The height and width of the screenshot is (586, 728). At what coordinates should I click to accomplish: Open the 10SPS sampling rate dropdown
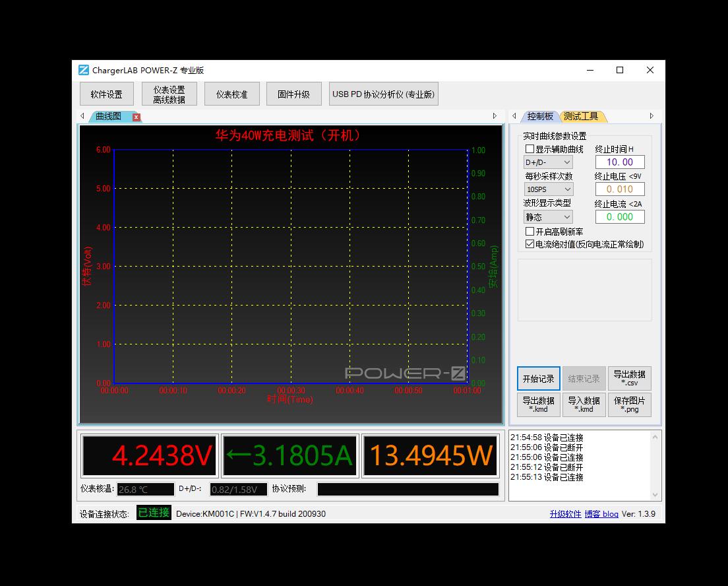click(548, 189)
